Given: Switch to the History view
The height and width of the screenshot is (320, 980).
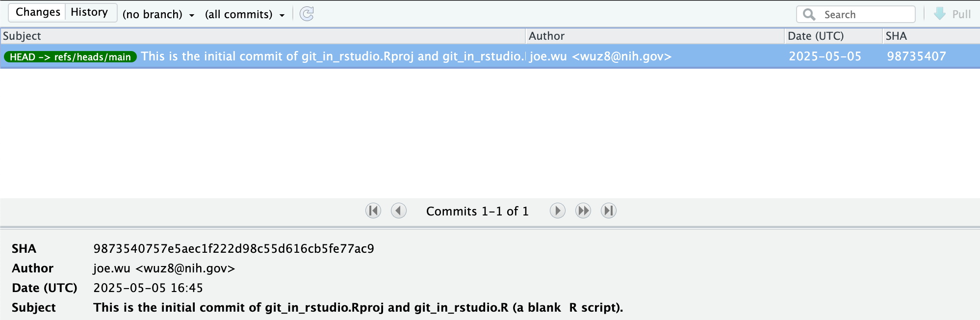Looking at the screenshot, I should coord(89,12).
